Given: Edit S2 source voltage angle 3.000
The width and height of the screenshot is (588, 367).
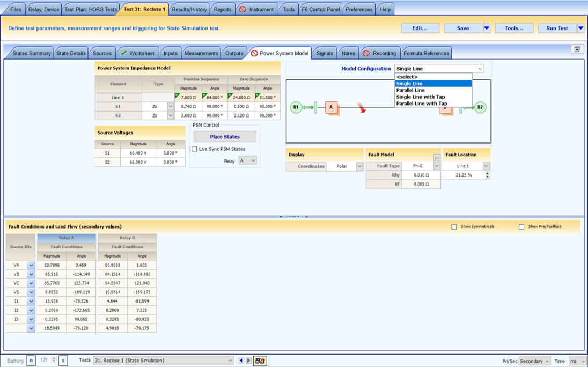Looking at the screenshot, I should pyautogui.click(x=171, y=162).
